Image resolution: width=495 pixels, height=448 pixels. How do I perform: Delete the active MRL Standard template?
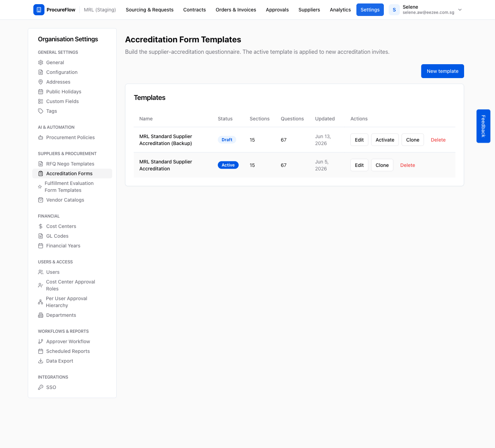pos(407,165)
